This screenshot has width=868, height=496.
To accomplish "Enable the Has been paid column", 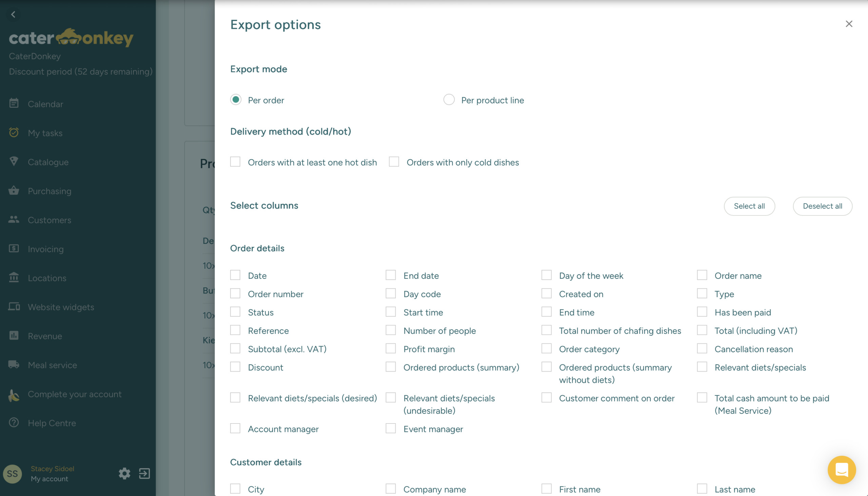I will 702,312.
